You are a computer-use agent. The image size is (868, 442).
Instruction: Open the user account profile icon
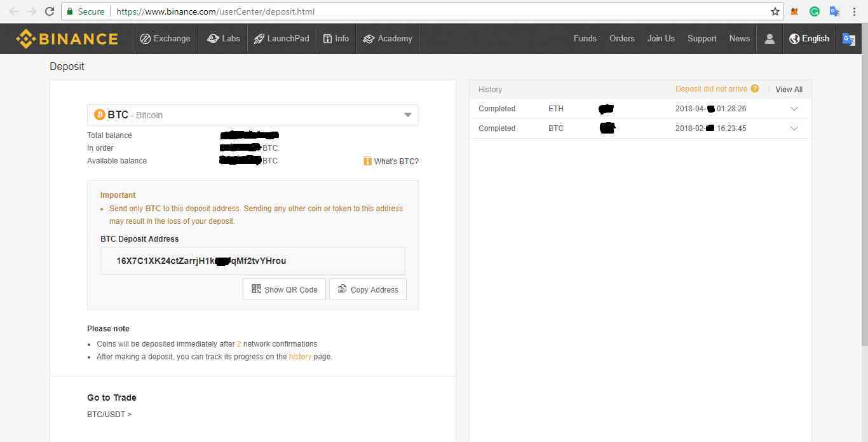(x=770, y=39)
